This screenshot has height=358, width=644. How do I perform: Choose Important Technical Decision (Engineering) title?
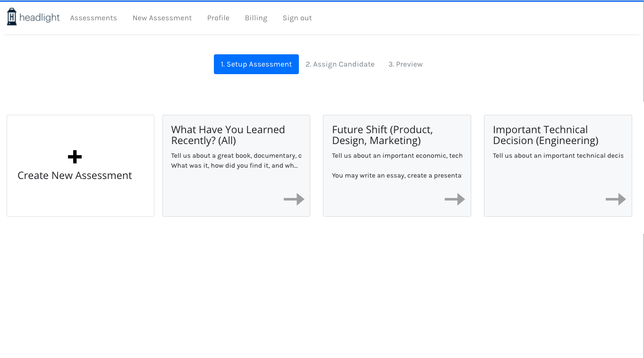545,135
